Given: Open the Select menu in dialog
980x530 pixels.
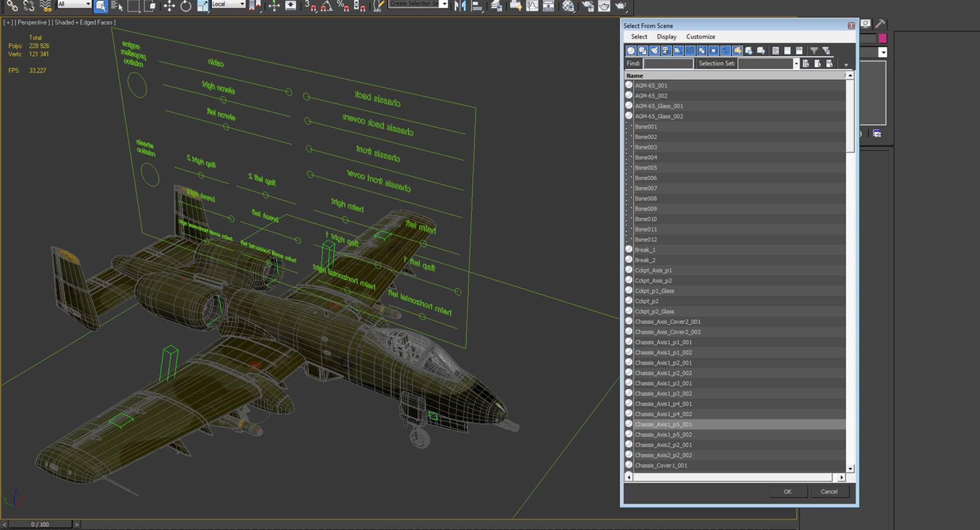Looking at the screenshot, I should point(639,37).
